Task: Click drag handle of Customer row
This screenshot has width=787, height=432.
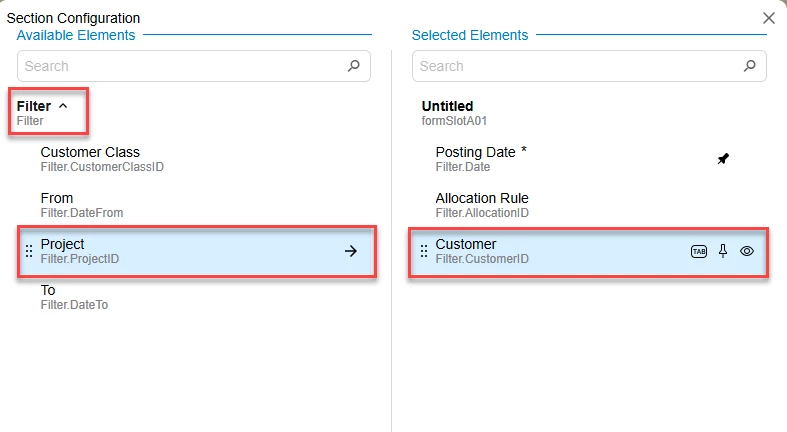Action: tap(423, 251)
